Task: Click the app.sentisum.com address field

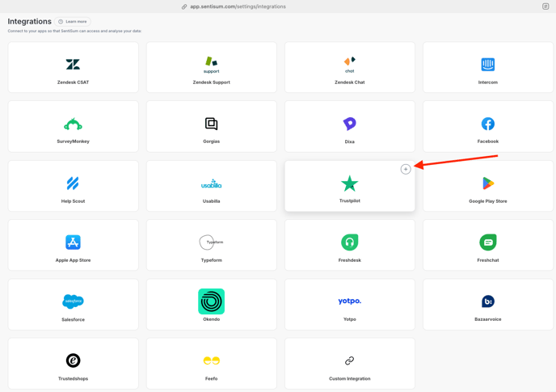Action: (x=238, y=6)
